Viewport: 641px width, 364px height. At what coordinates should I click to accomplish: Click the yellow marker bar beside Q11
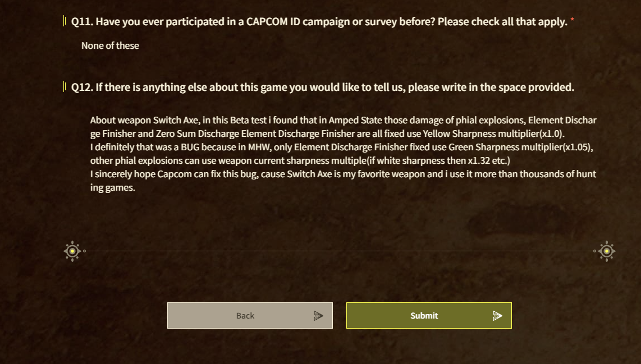click(x=65, y=22)
